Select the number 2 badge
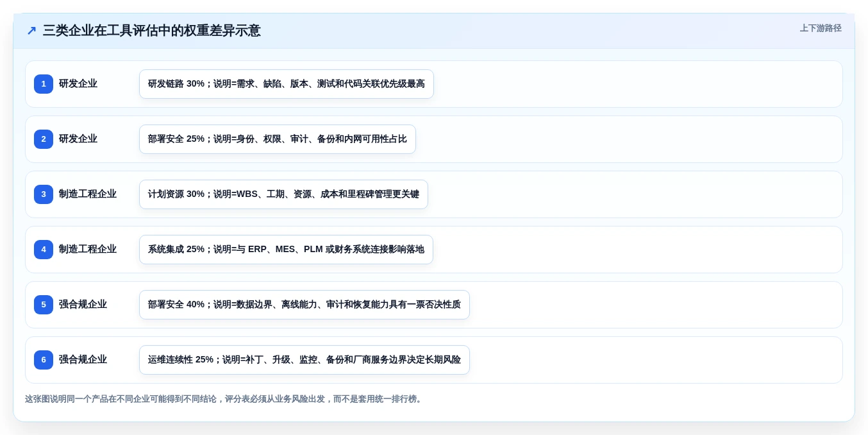This screenshot has height=435, width=868. pos(44,139)
